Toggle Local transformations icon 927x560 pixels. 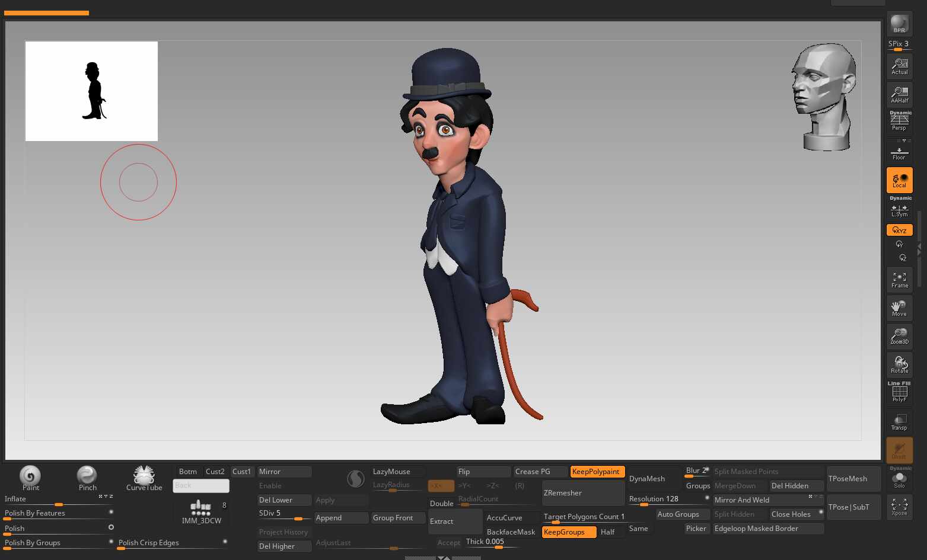point(899,180)
